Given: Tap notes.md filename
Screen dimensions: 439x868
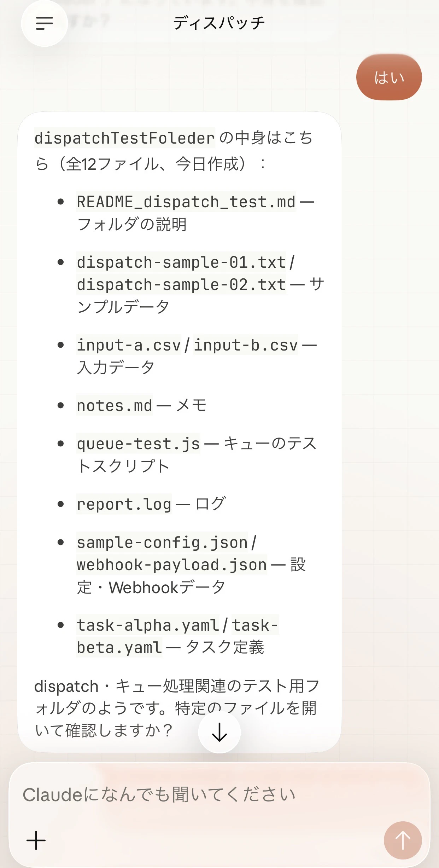Looking at the screenshot, I should click(x=115, y=405).
